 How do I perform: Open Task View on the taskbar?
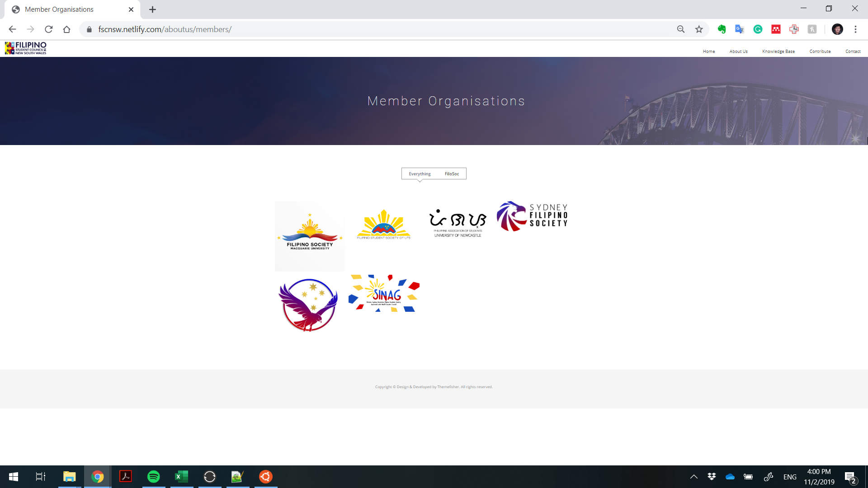click(x=41, y=477)
